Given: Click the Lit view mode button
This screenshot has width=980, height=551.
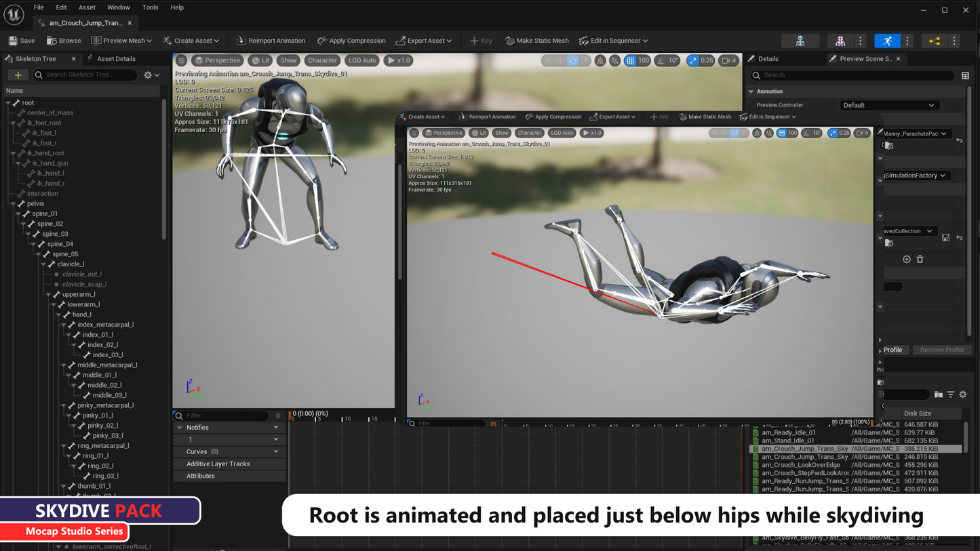Looking at the screenshot, I should 260,60.
